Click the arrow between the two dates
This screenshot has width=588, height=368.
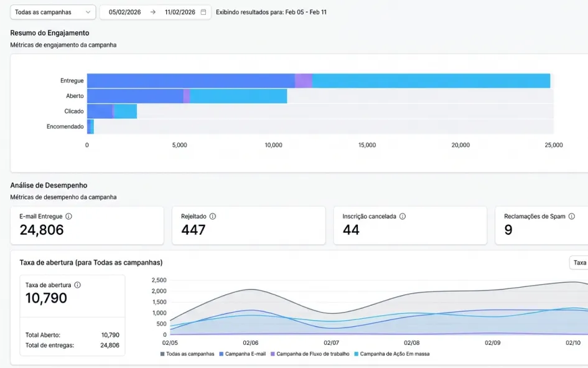[x=153, y=12]
